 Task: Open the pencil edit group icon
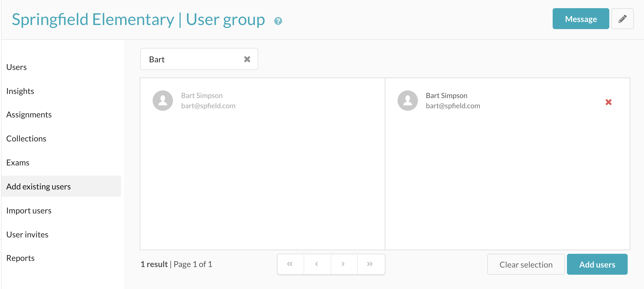[622, 19]
